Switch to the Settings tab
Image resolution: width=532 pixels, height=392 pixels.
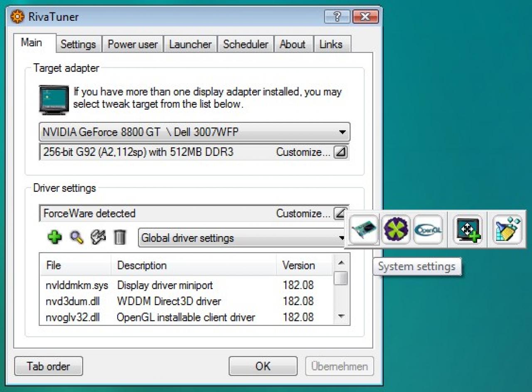78,44
